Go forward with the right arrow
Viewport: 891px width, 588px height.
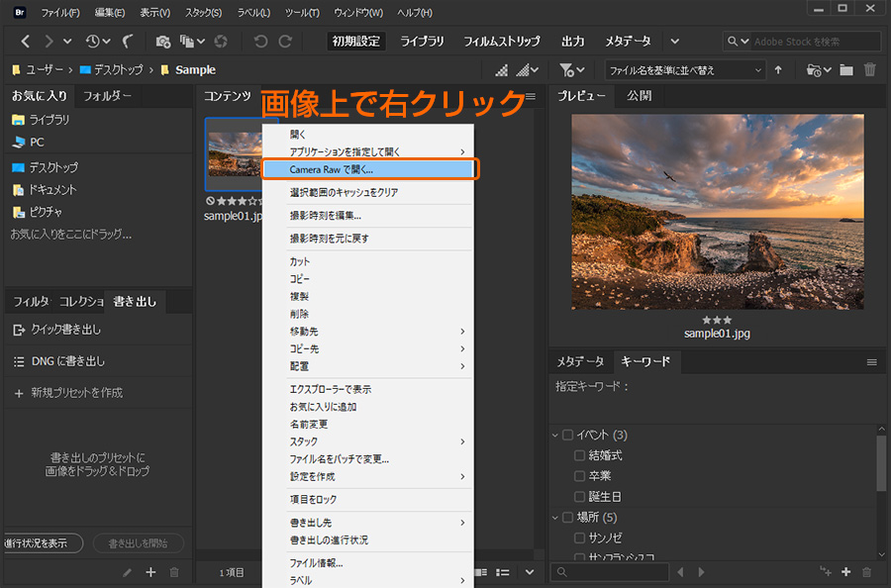click(49, 41)
